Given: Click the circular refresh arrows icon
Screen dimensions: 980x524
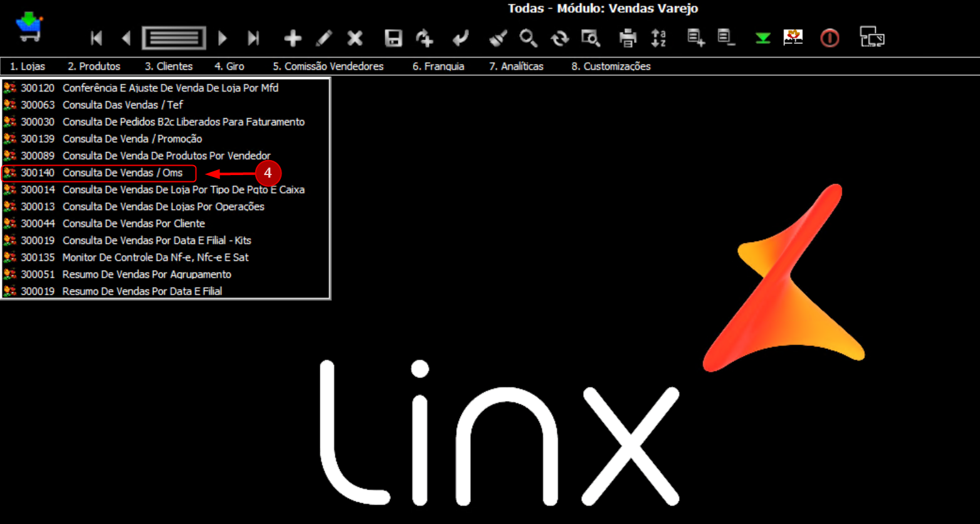Looking at the screenshot, I should pos(559,38).
